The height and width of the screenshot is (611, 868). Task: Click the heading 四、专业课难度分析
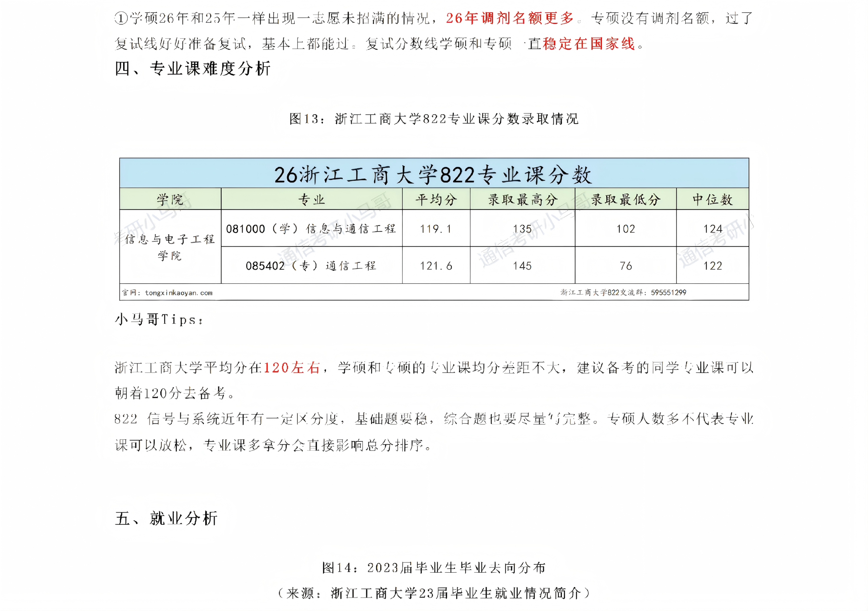[193, 69]
